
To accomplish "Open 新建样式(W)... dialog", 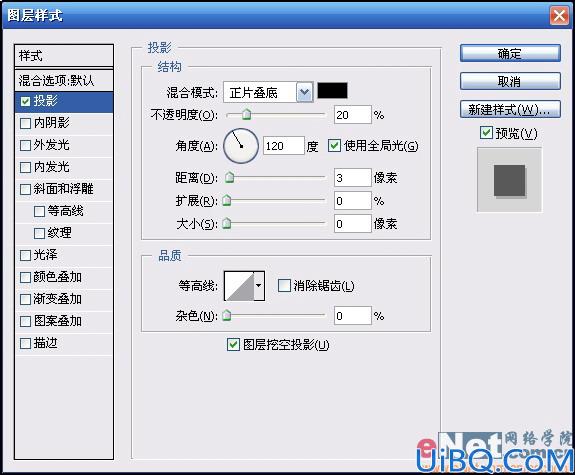I will (510, 109).
